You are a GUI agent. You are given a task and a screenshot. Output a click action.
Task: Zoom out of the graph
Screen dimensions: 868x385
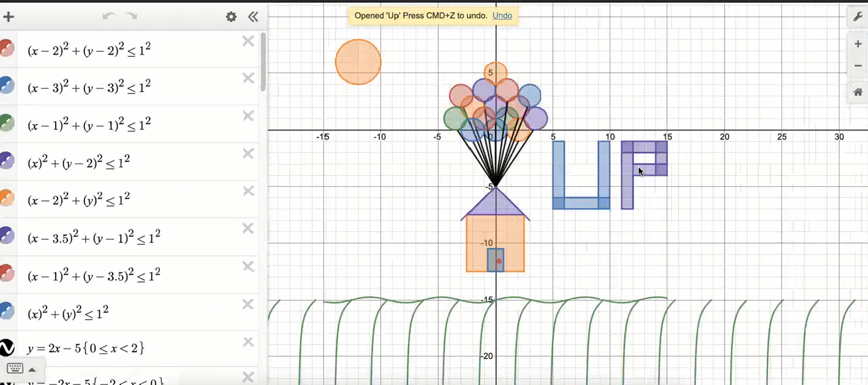857,66
